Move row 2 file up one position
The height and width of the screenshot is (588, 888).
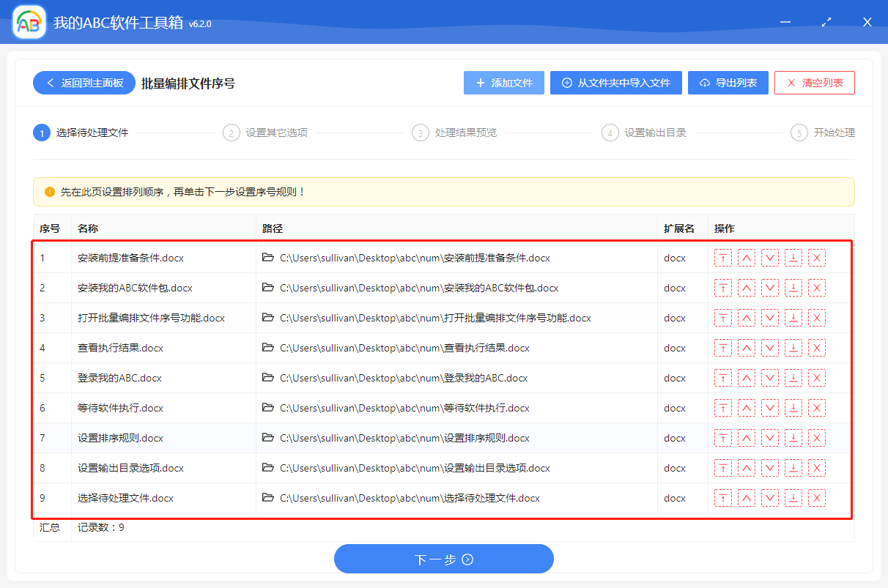tap(746, 288)
